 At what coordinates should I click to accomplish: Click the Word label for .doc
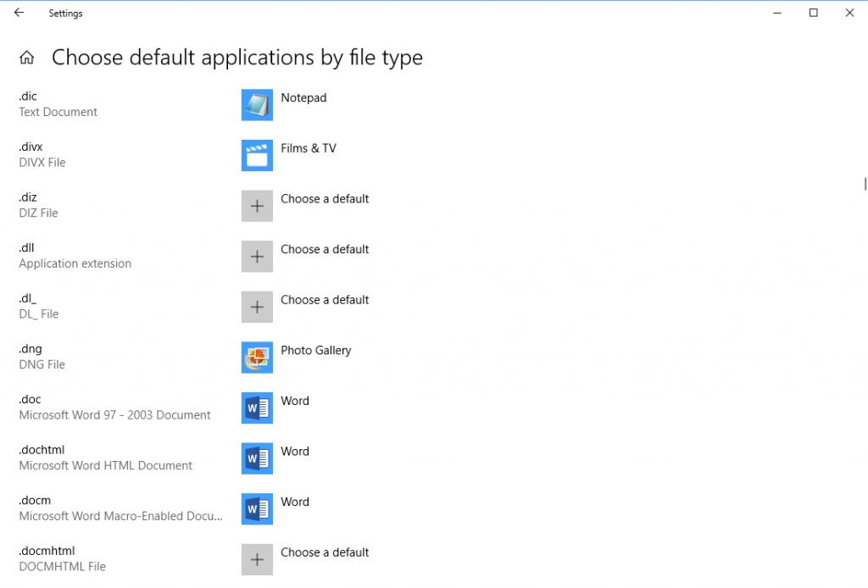tap(295, 401)
